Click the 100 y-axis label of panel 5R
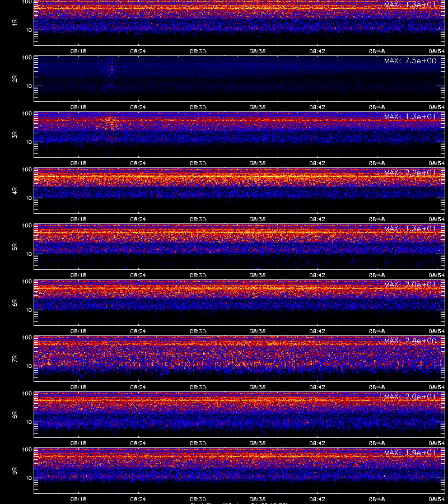The image size is (448, 504). pyautogui.click(x=27, y=226)
